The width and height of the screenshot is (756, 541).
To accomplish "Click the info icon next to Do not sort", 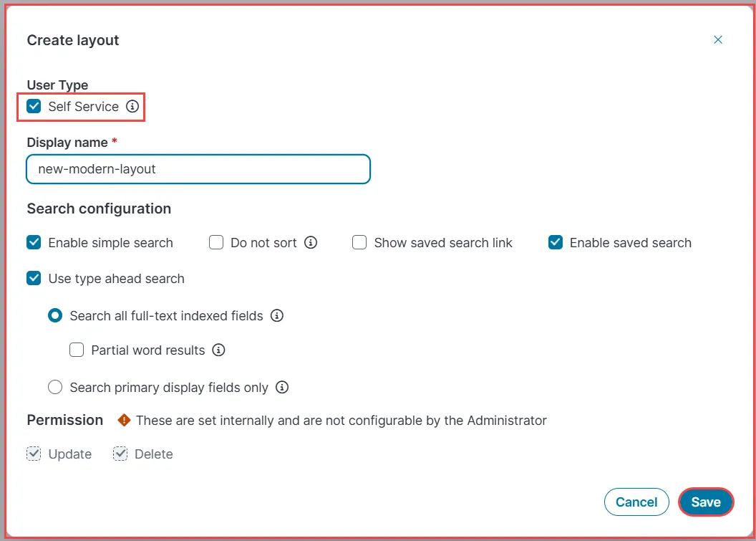I will tap(311, 242).
